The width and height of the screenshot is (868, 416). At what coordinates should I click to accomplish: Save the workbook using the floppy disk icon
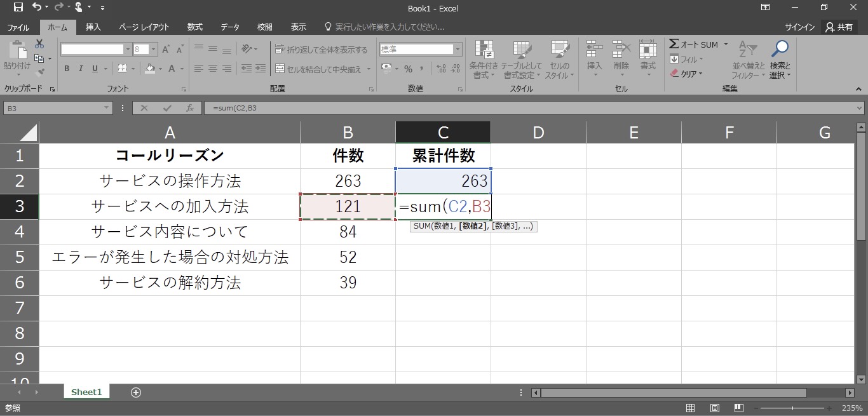pos(18,8)
